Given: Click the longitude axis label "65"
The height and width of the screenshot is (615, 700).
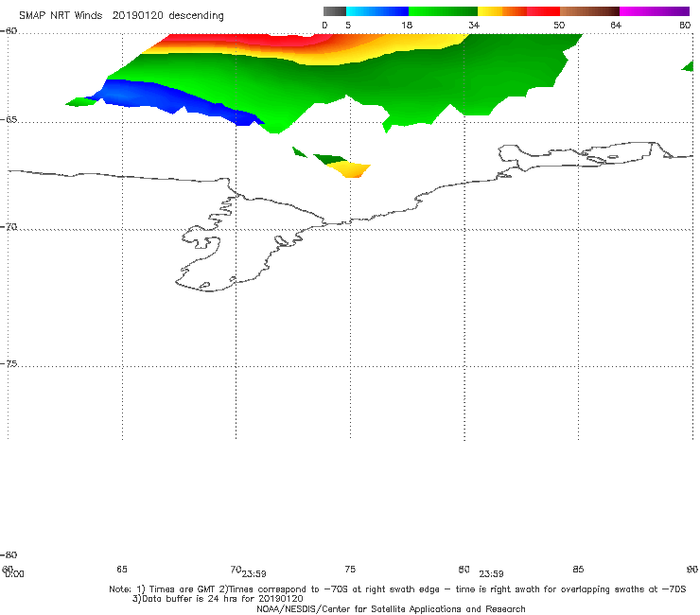Looking at the screenshot, I should click(122, 569).
